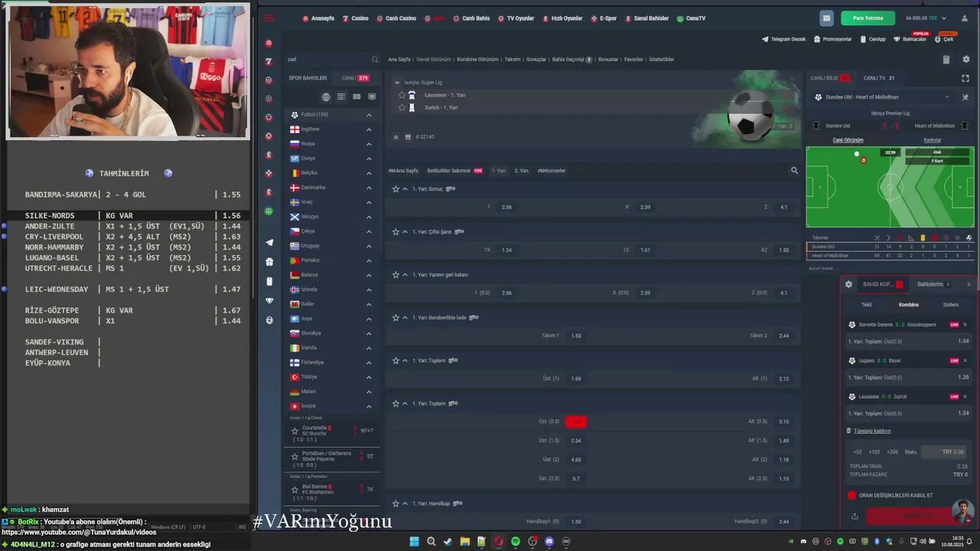
Task: Switch to CANLI live tab
Action: click(355, 78)
